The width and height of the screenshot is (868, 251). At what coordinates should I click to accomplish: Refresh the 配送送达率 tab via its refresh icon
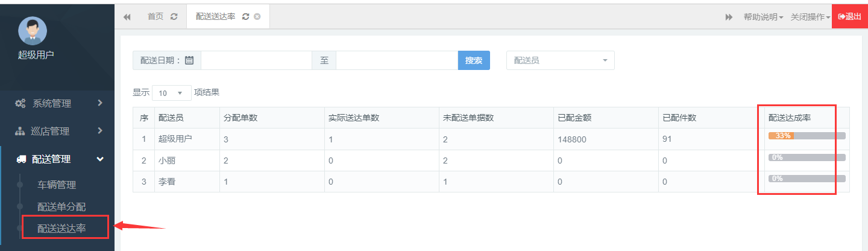[x=245, y=16]
